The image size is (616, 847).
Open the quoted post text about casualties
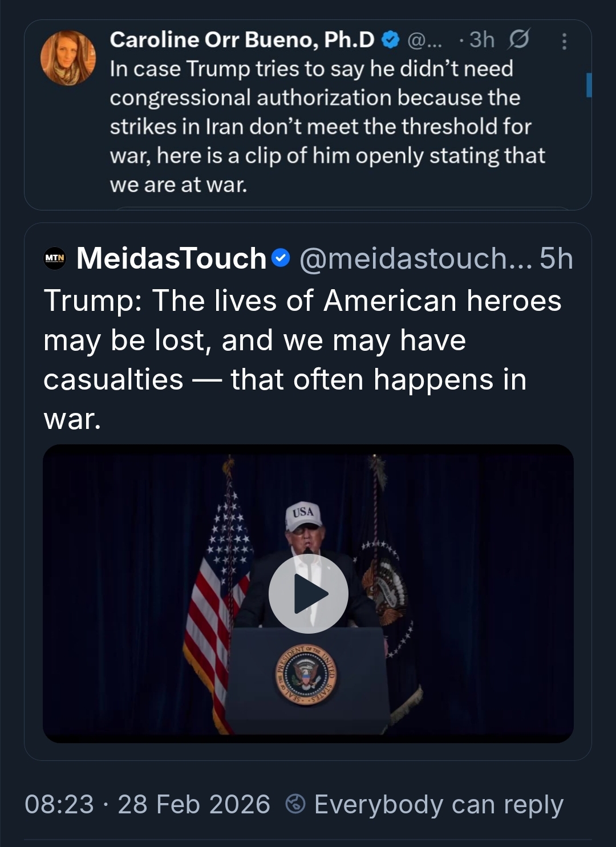point(302,359)
